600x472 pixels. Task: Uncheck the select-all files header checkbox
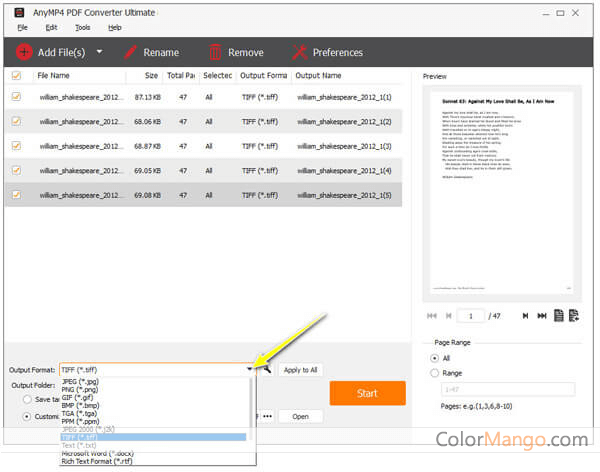pyautogui.click(x=15, y=75)
